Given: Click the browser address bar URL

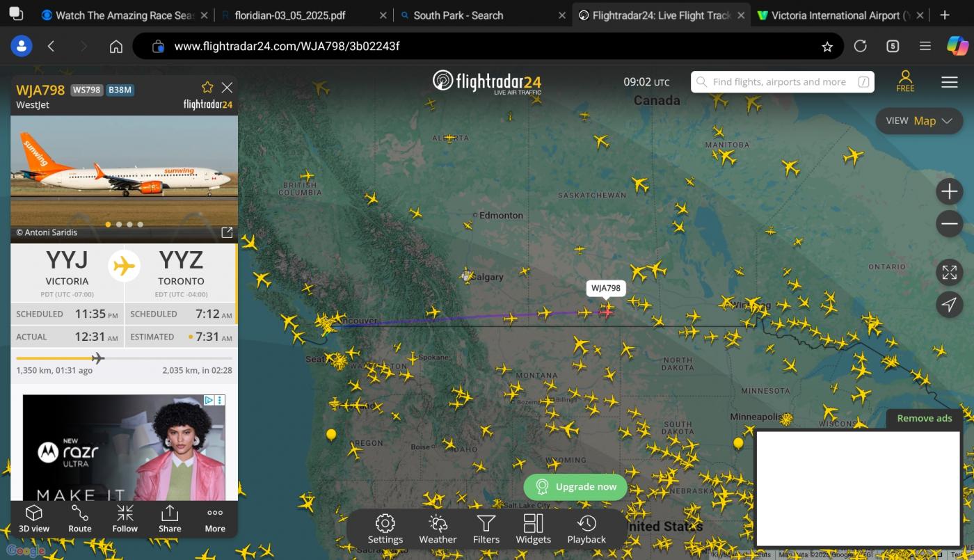Looking at the screenshot, I should pos(287,47).
